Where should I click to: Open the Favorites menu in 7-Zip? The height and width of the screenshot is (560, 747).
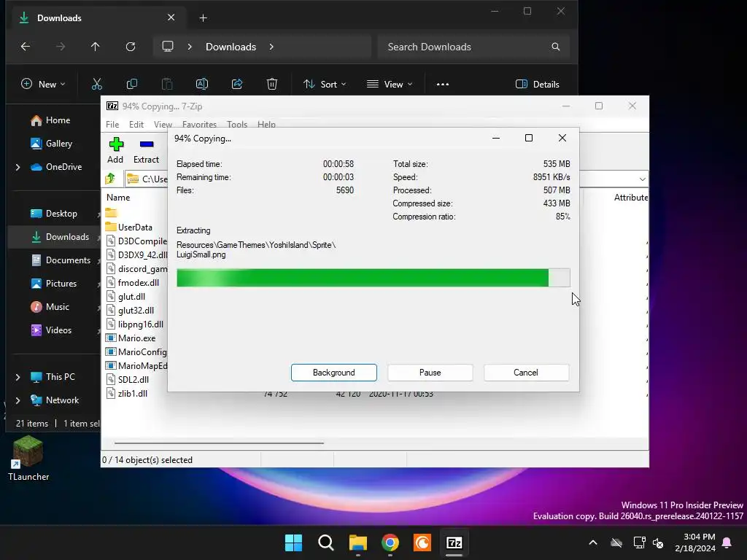click(x=199, y=124)
